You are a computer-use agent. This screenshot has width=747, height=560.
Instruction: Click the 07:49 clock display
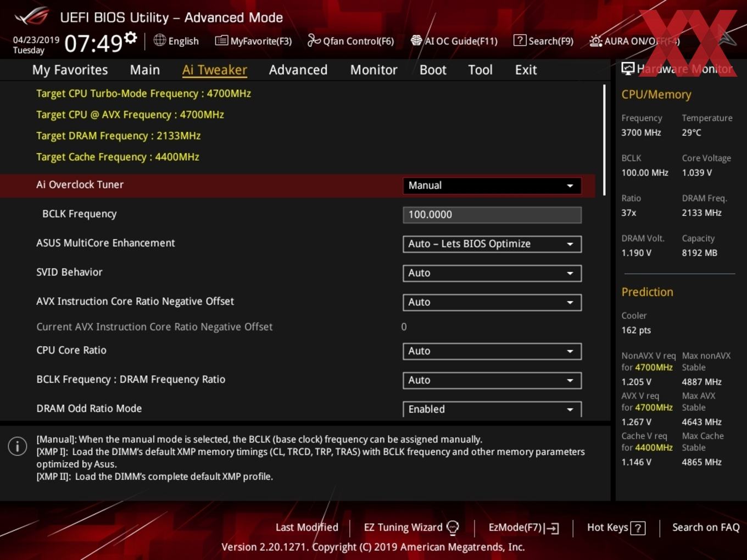click(x=93, y=43)
